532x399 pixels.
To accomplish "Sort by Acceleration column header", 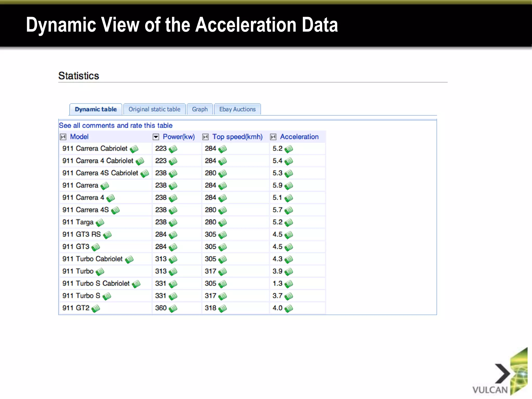I will click(299, 137).
